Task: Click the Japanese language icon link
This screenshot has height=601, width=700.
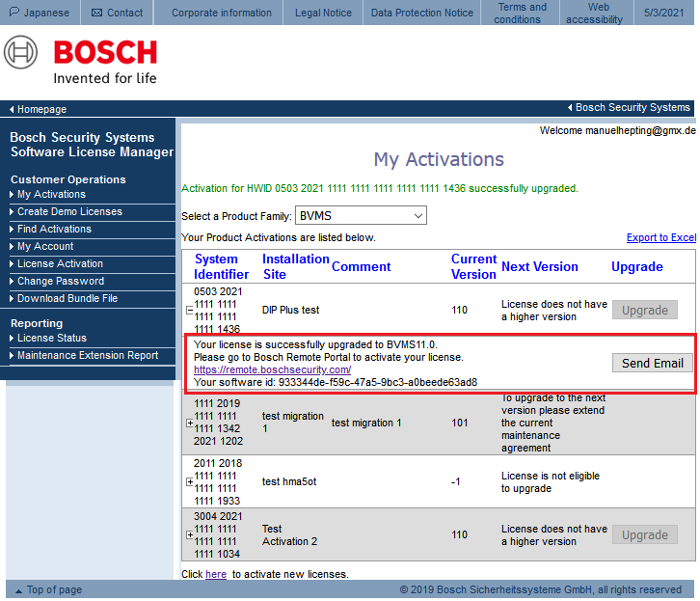Action: [15, 13]
